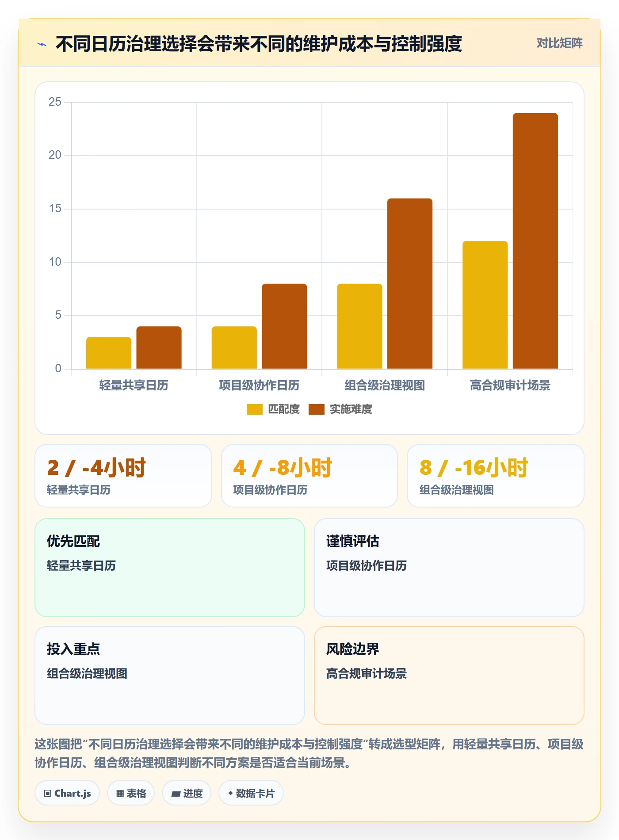Screen dimensions: 619x840
Task: Click the bar icon in 进度 chip
Action: pyautogui.click(x=176, y=794)
